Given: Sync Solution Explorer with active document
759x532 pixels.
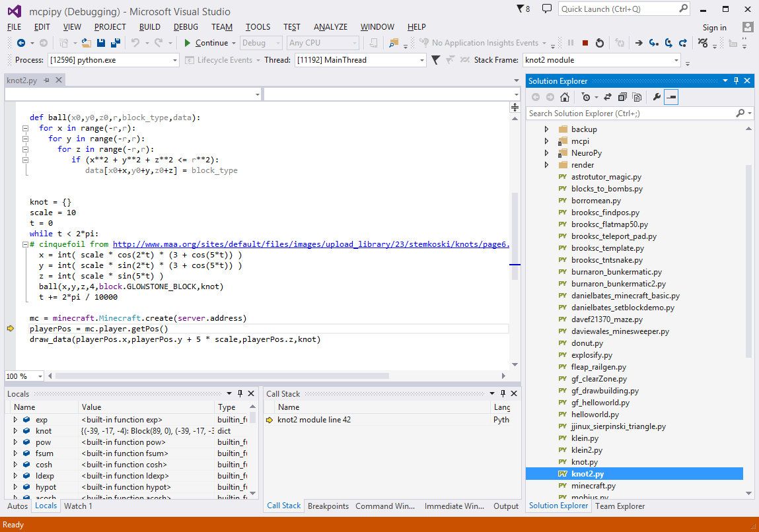Looking at the screenshot, I should (607, 96).
